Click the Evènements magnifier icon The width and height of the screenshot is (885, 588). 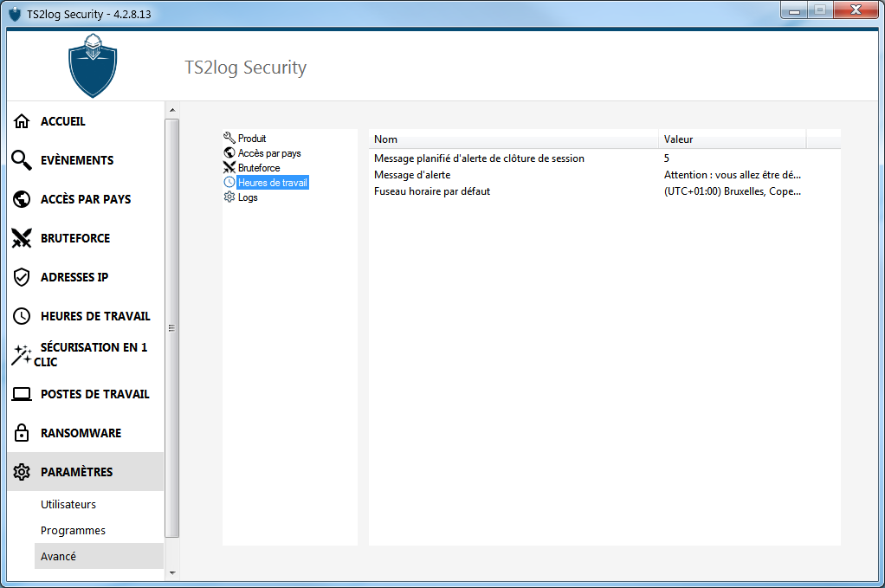(x=22, y=160)
